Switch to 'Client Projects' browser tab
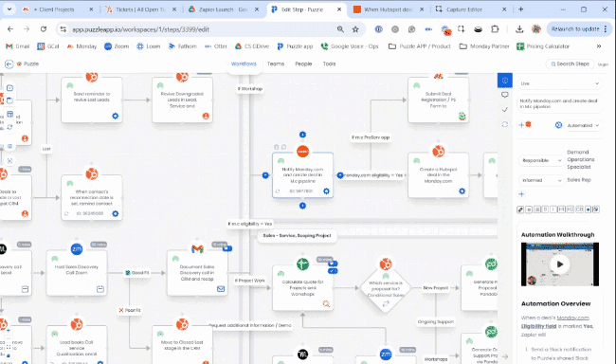 57,9
